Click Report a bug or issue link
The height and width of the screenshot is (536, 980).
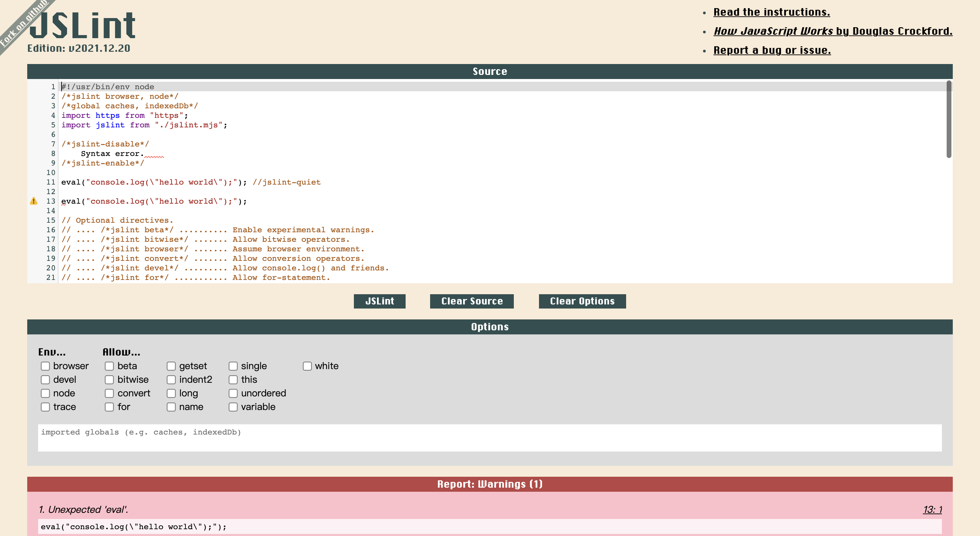coord(772,50)
